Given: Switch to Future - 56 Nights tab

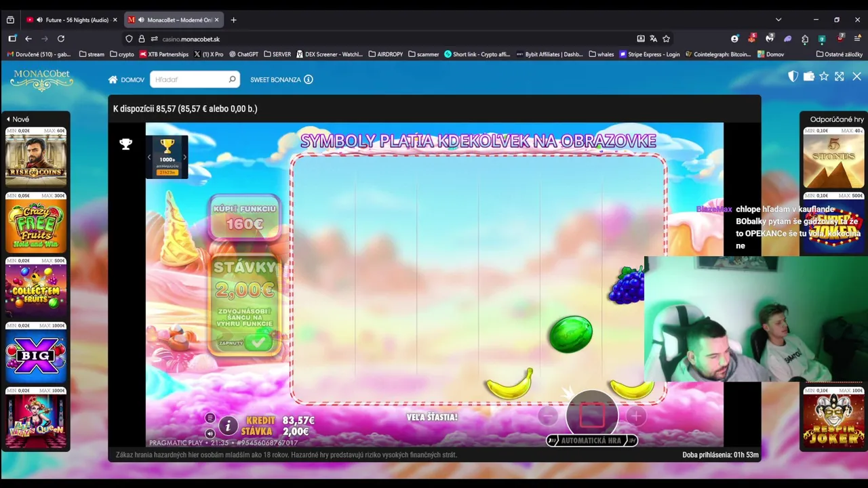Looking at the screenshot, I should pyautogui.click(x=71, y=20).
